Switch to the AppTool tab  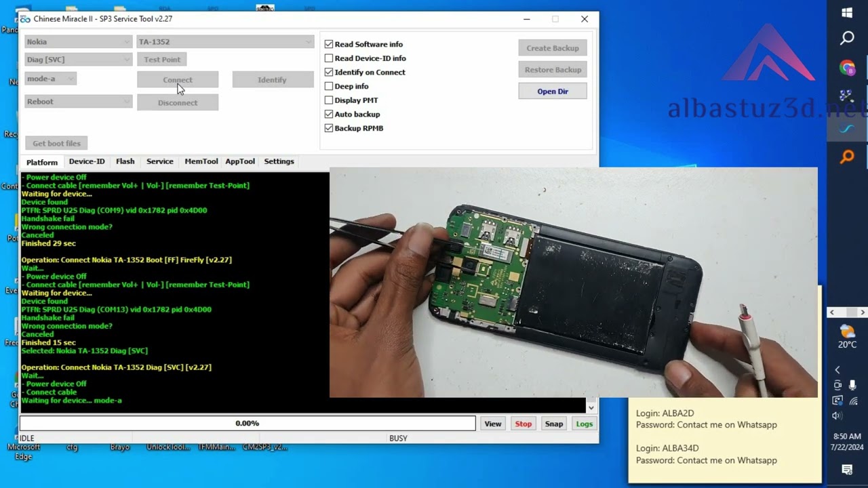pyautogui.click(x=240, y=161)
